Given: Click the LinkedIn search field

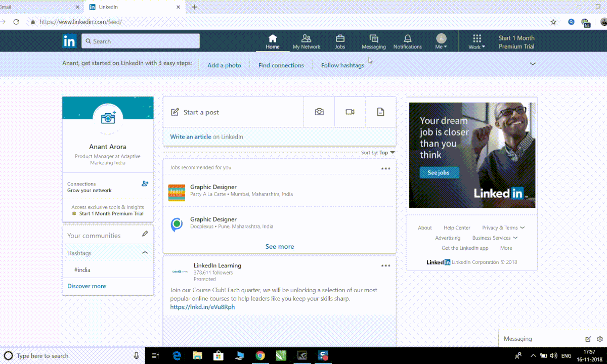Looking at the screenshot, I should 141,41.
